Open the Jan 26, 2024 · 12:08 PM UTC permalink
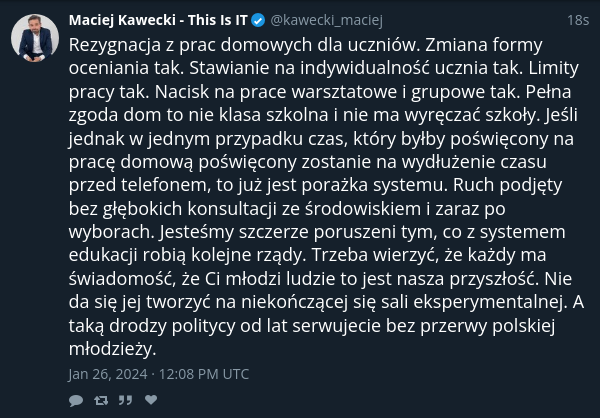The image size is (600, 418). coord(159,374)
